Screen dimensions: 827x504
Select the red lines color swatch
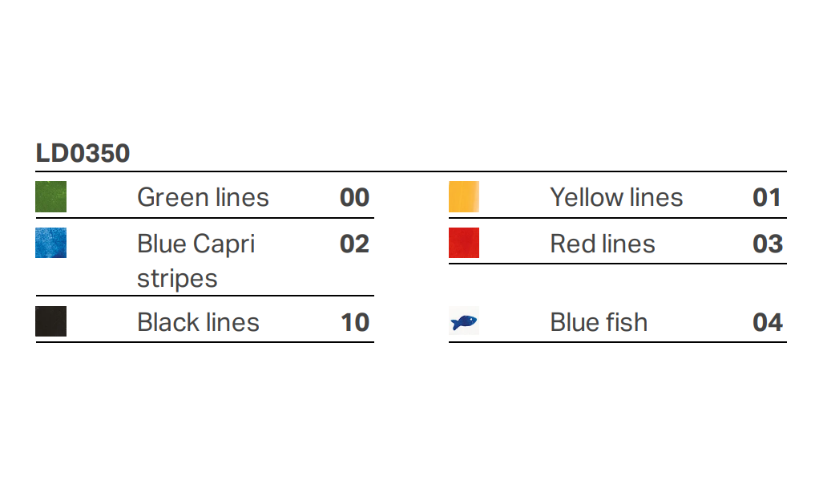[x=464, y=243]
